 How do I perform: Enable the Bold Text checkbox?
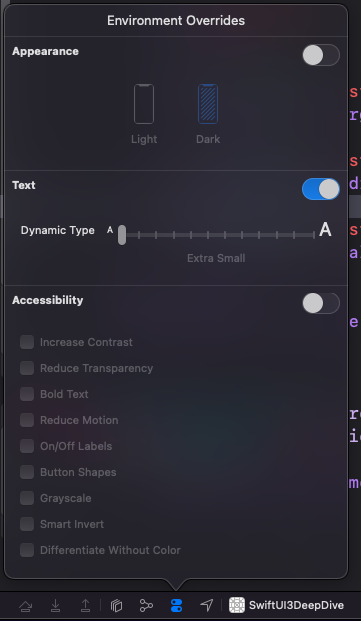(27, 394)
